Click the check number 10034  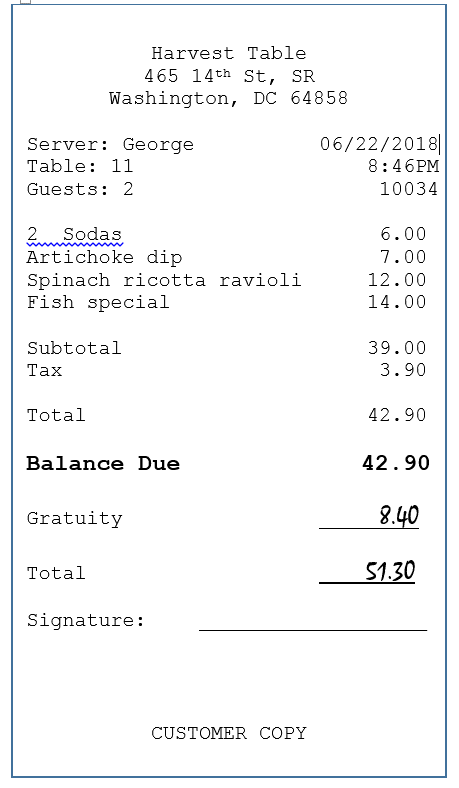point(409,189)
